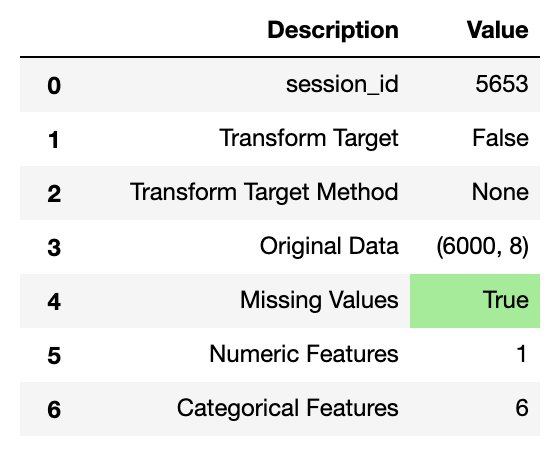
Task: Click Categorical Features value 6
Action: click(x=522, y=408)
